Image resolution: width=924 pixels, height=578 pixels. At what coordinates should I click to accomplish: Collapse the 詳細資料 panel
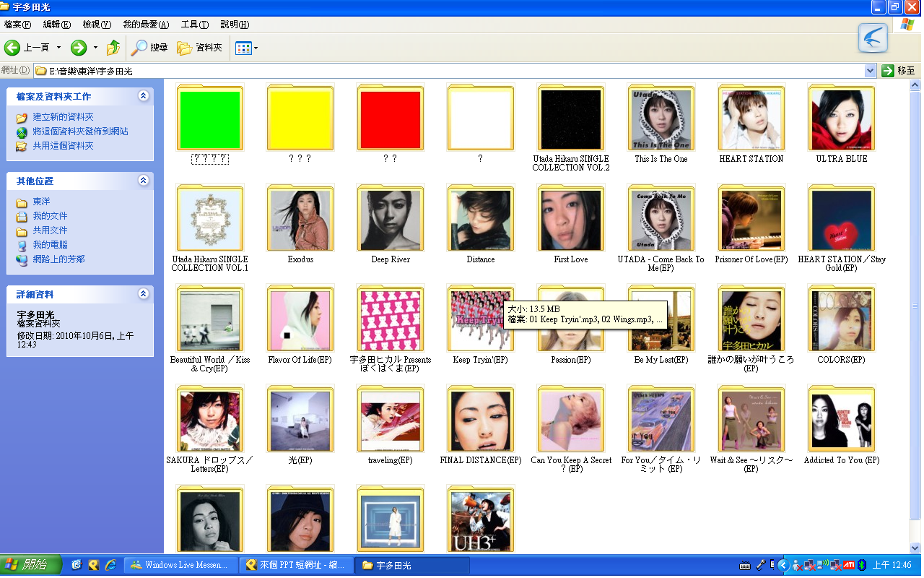coord(143,294)
